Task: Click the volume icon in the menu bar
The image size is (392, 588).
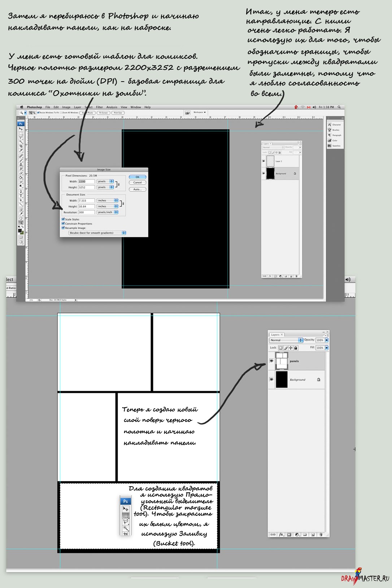Action: 314,107
